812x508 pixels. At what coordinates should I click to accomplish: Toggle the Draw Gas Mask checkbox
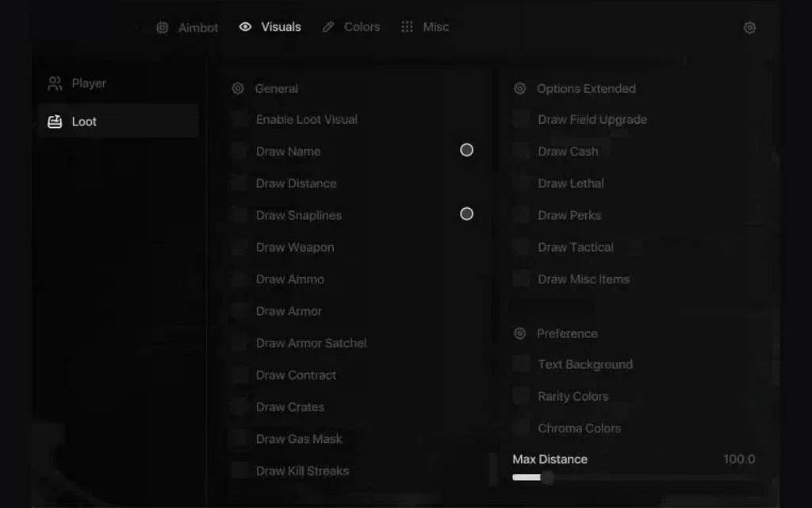tap(239, 439)
